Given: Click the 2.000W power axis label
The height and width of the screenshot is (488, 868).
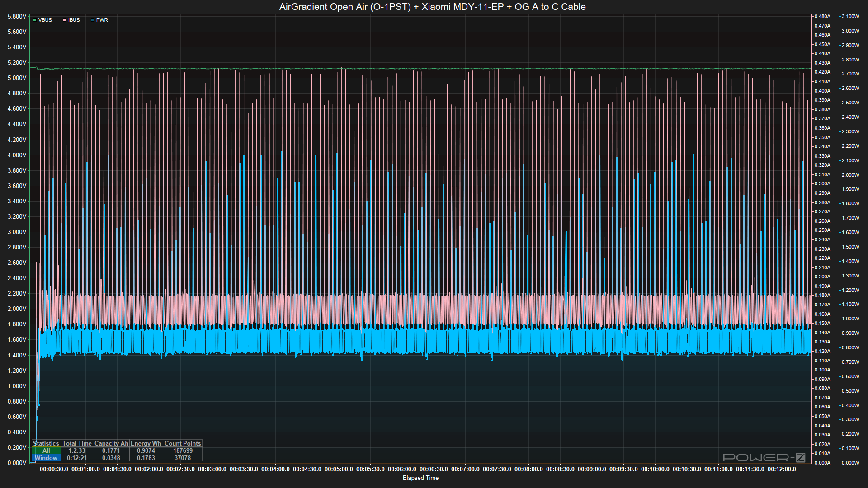Looking at the screenshot, I should 850,175.
